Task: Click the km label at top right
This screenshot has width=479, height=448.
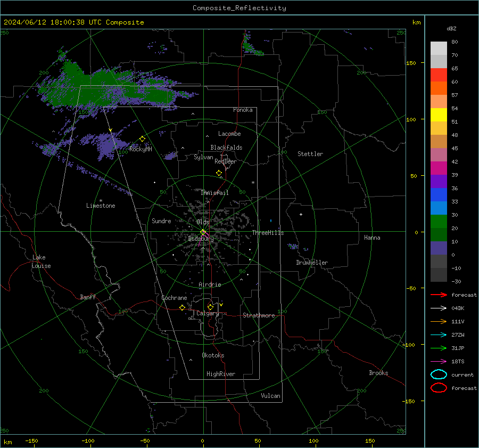Action: point(416,22)
